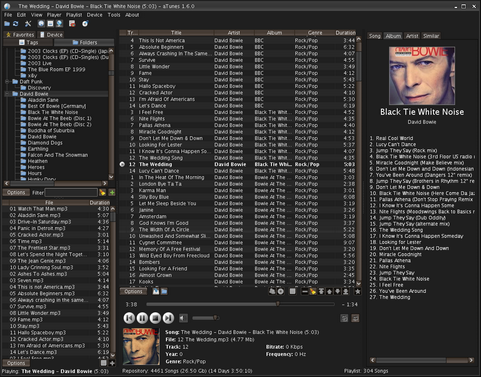This screenshot has width=481, height=377.
Task: Click the remove minus icon in playlist toolbar
Action: click(x=305, y=292)
